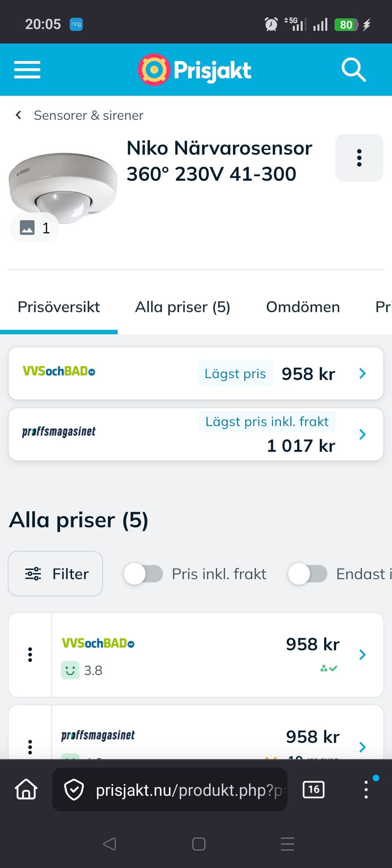392x868 pixels.
Task: Open the hamburger navigation menu
Action: coord(27,69)
